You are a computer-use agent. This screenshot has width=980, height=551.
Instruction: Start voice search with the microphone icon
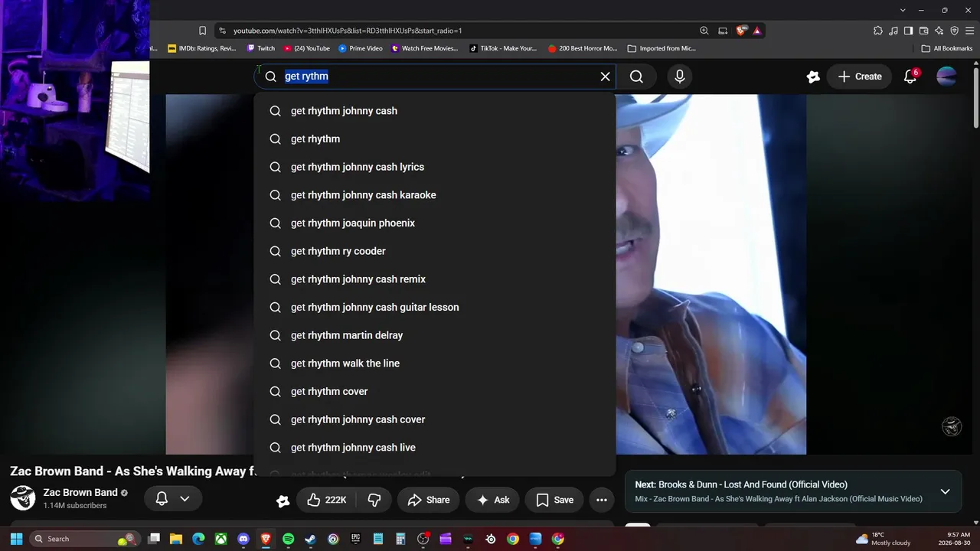coord(679,77)
